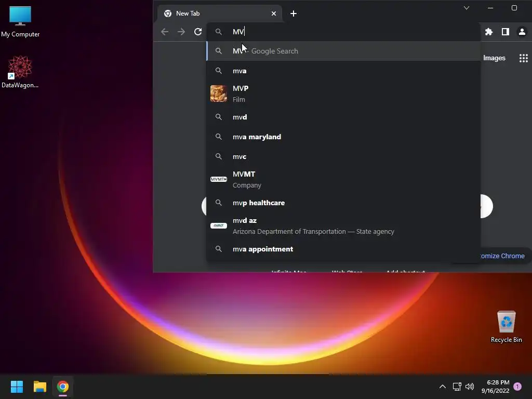Image resolution: width=532 pixels, height=399 pixels.
Task: Close the New Tab tab
Action: 274,14
